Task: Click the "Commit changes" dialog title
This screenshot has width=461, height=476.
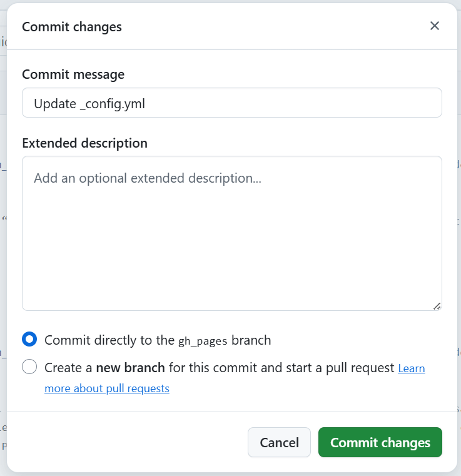Action: coord(72,27)
